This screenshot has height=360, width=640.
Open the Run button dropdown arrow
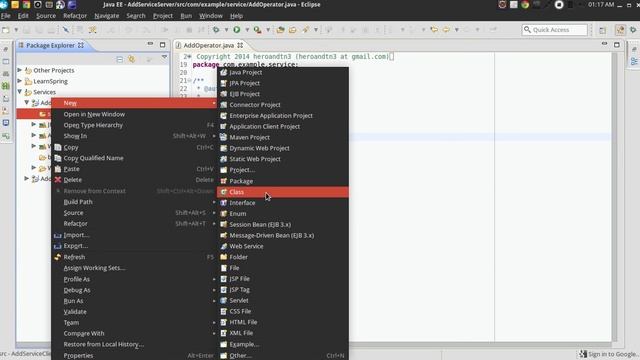pos(247,30)
